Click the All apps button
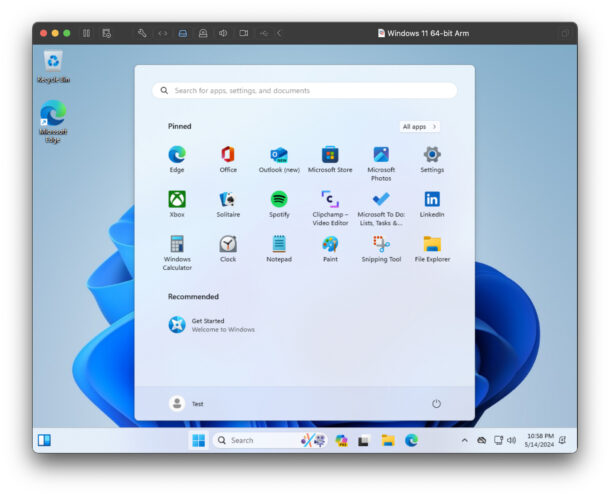 click(420, 126)
